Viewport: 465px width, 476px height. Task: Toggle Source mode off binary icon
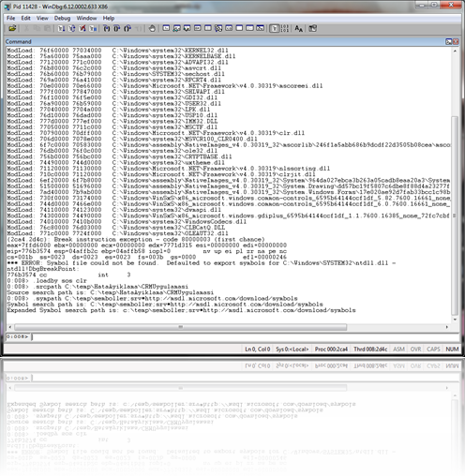pyautogui.click(x=284, y=29)
